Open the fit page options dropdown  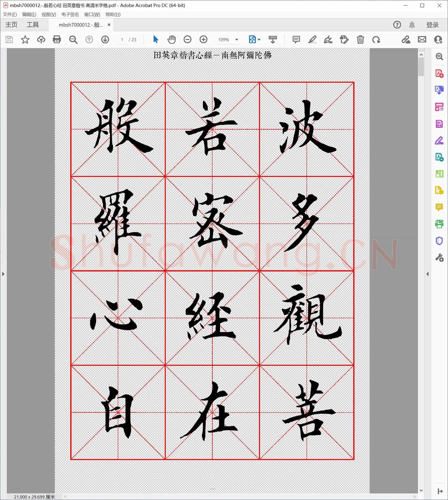click(x=259, y=40)
